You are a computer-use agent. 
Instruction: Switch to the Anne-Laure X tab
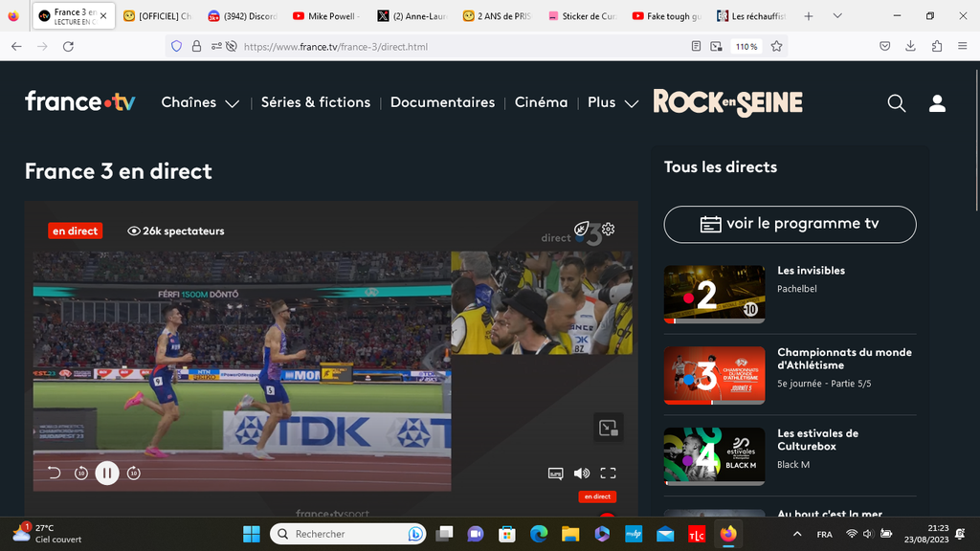(x=412, y=16)
